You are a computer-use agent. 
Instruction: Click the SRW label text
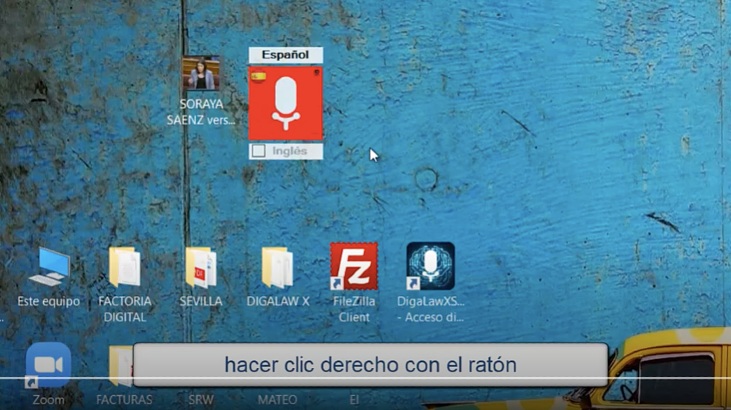201,400
